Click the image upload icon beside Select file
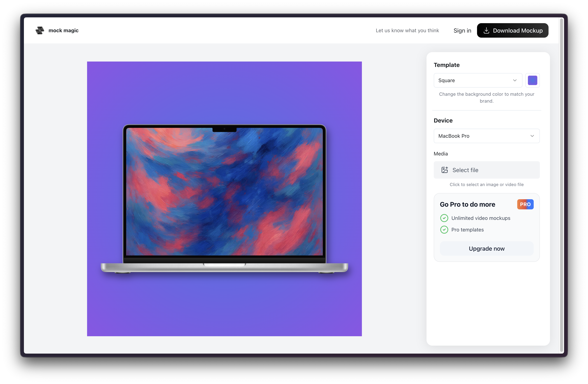The height and width of the screenshot is (384, 588). pos(445,170)
